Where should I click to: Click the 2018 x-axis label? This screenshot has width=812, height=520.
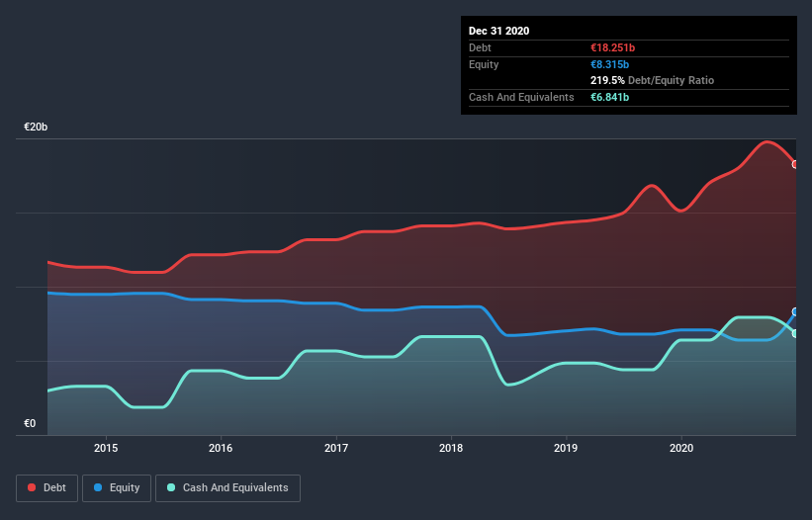451,448
